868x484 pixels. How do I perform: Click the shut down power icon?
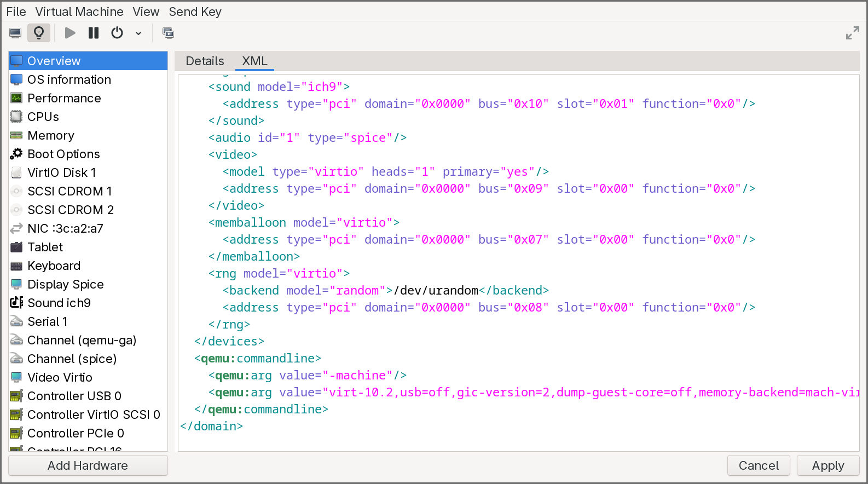point(117,33)
